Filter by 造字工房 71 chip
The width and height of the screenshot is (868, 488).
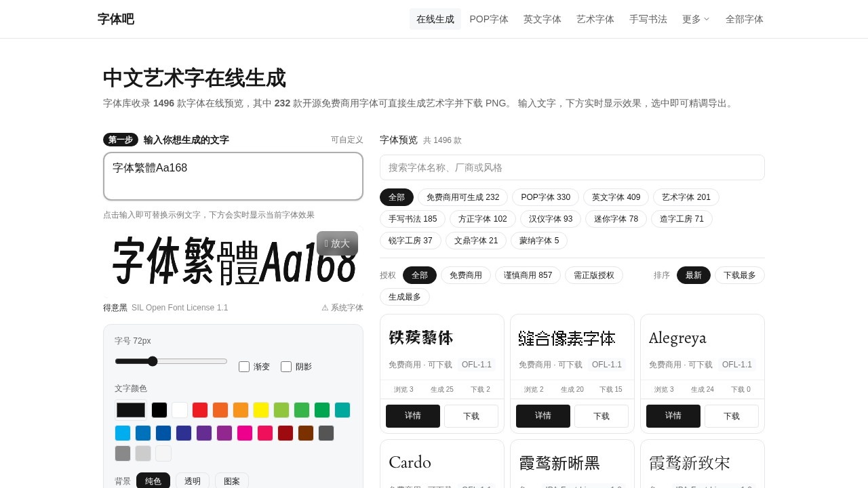click(682, 219)
